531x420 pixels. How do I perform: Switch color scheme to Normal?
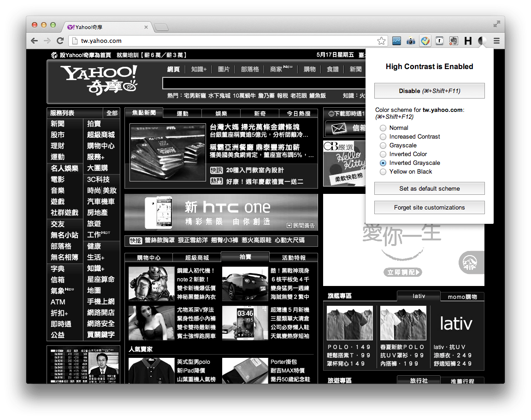point(383,128)
